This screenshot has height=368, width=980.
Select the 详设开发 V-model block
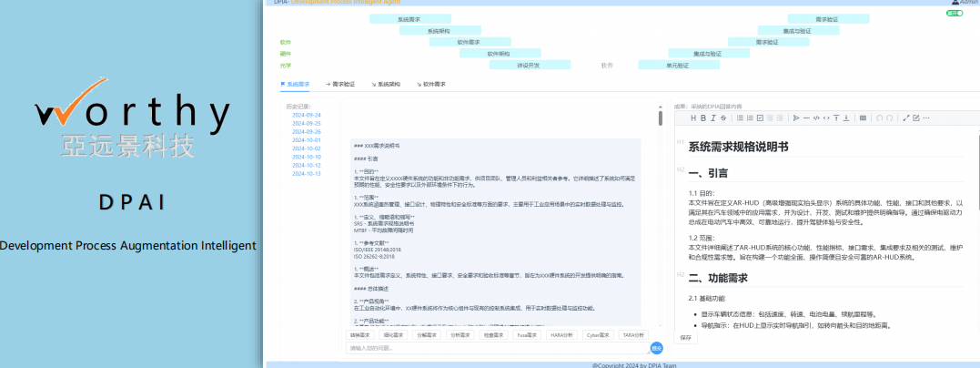coord(529,65)
